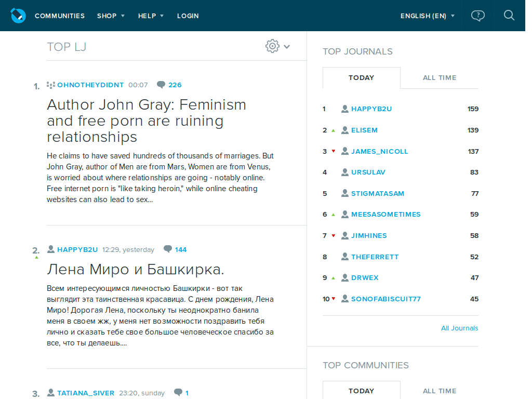Open COMMUNITIES in the top navigation

coord(60,16)
